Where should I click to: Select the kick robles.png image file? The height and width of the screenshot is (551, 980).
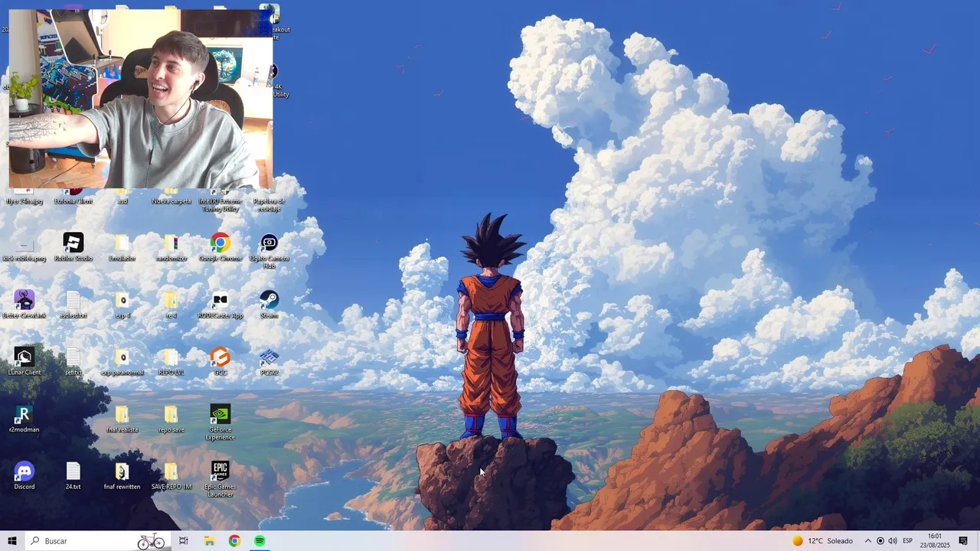tap(24, 247)
